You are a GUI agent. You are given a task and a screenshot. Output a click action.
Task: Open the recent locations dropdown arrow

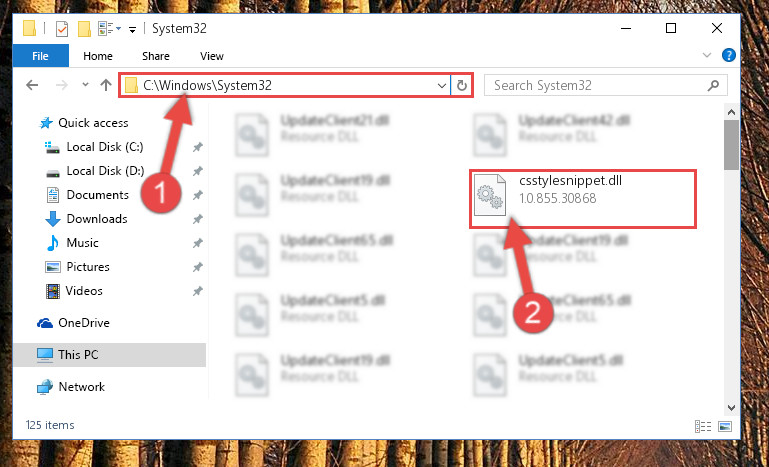(85, 85)
